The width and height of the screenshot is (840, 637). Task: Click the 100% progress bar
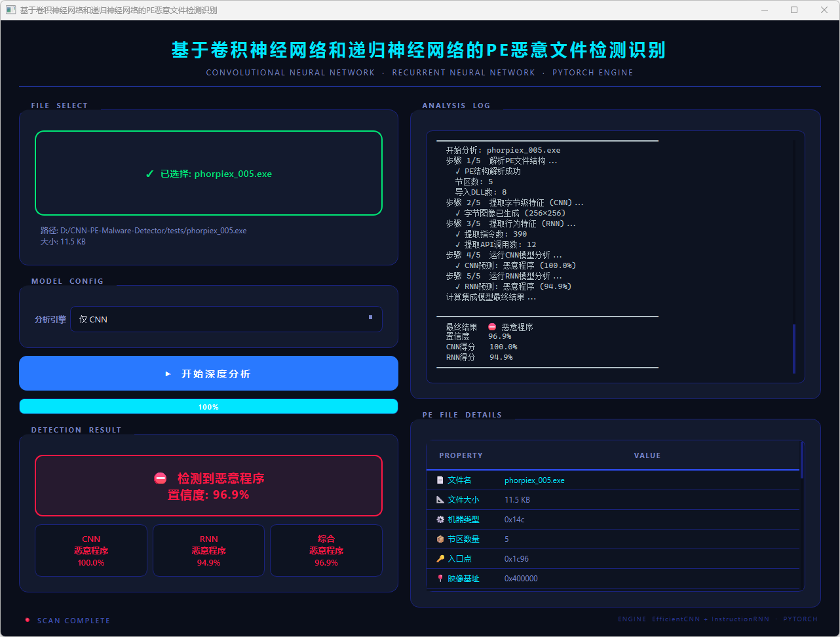(x=208, y=407)
